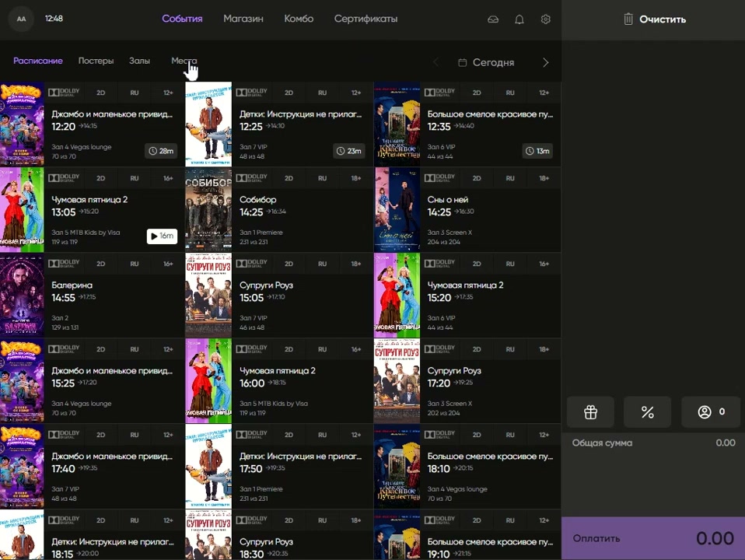Open the percent discount button
Viewport: 745px width, 560px height.
pyautogui.click(x=648, y=411)
